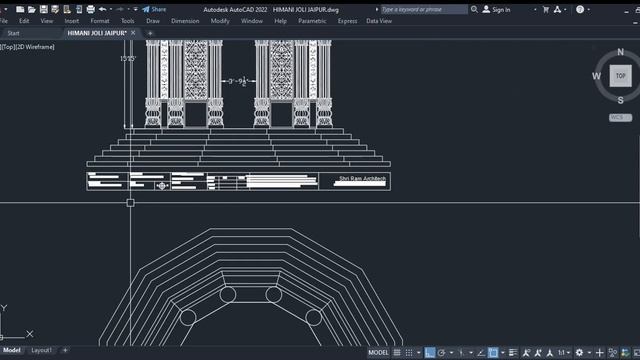Viewport: 640px width, 360px height.
Task: Click annotation monitor plus icon
Action: (599, 353)
